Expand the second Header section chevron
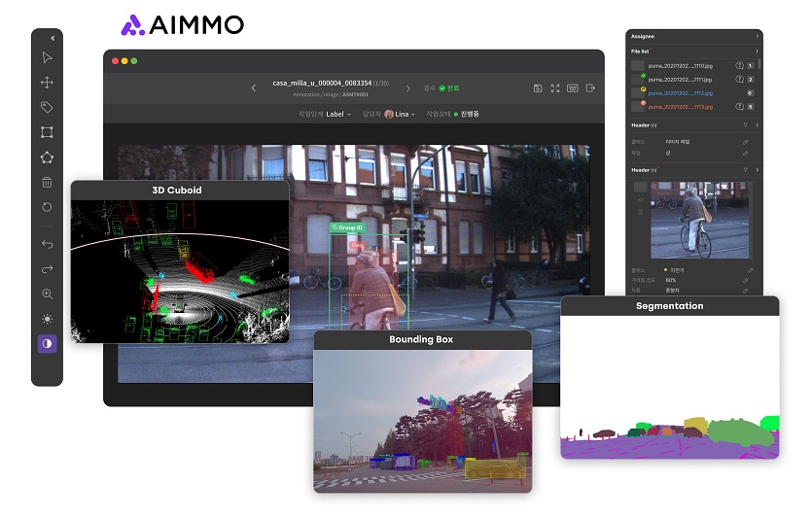This screenshot has width=812, height=519. tap(758, 170)
